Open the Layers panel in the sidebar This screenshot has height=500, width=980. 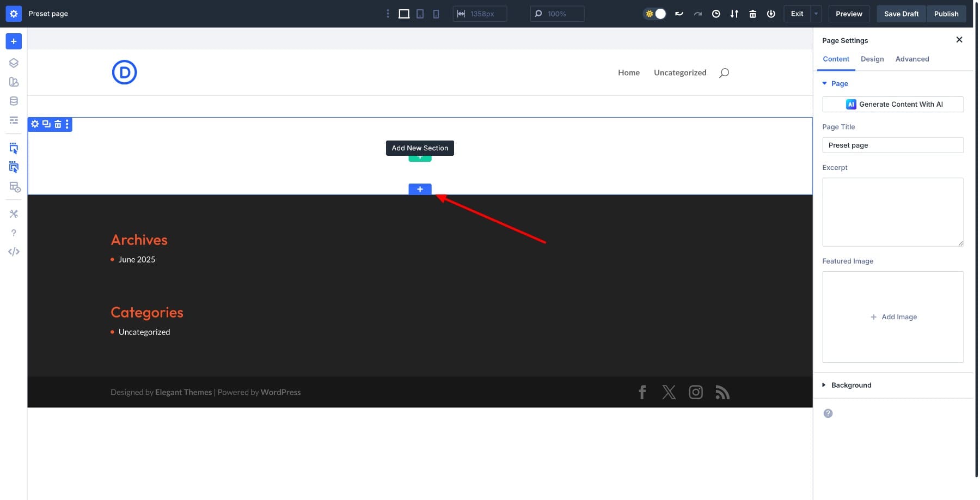pos(14,63)
